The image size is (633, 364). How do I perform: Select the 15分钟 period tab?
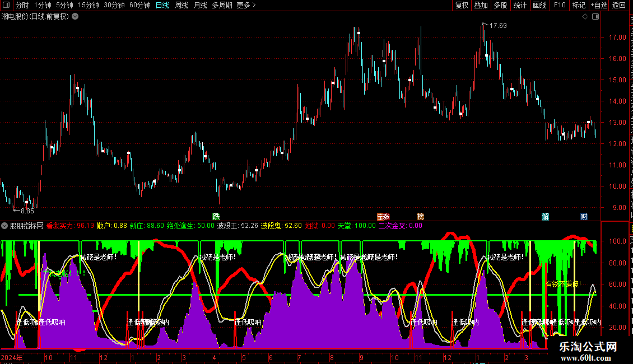(x=88, y=5)
